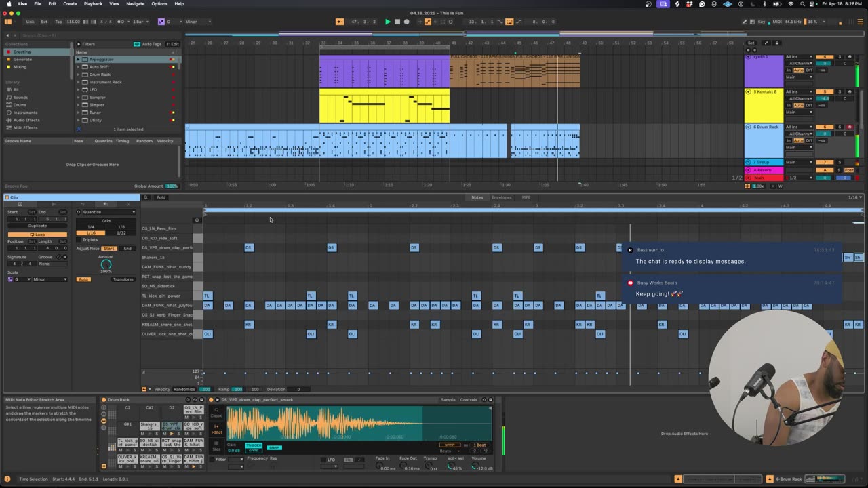Select the 1/32 grid value
The width and height of the screenshot is (868, 488).
coord(121,233)
